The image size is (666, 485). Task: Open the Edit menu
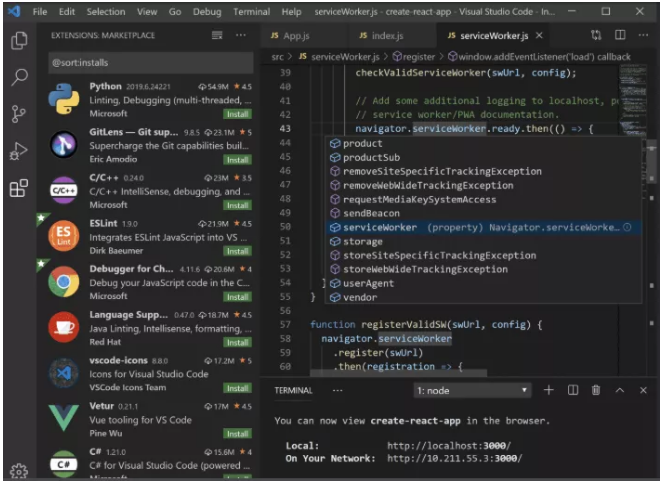[67, 11]
